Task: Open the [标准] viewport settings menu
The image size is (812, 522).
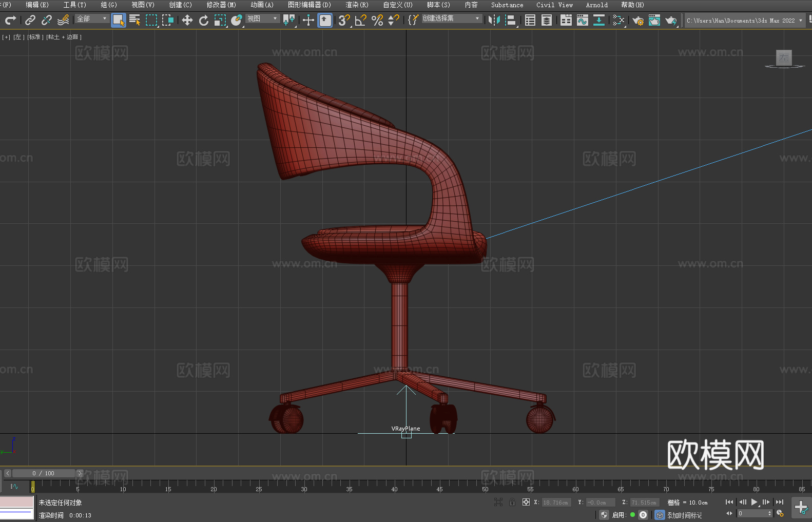Action: [x=35, y=37]
